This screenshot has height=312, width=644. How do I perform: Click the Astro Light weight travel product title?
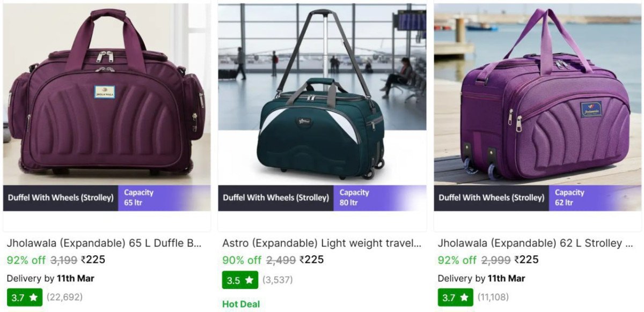[x=322, y=243]
